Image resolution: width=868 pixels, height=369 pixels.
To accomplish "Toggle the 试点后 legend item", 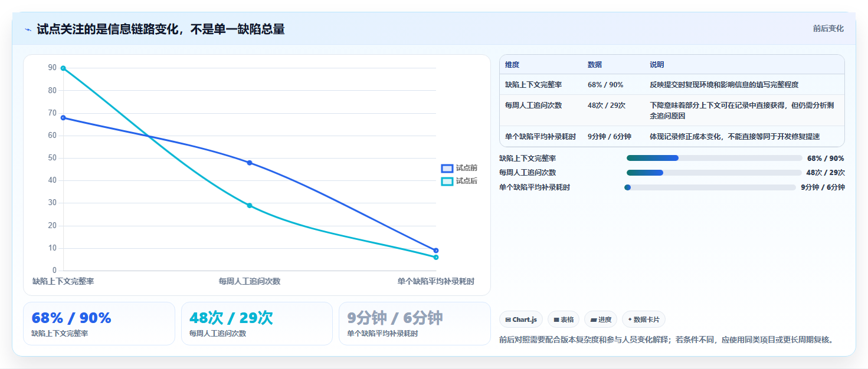I will pyautogui.click(x=460, y=181).
